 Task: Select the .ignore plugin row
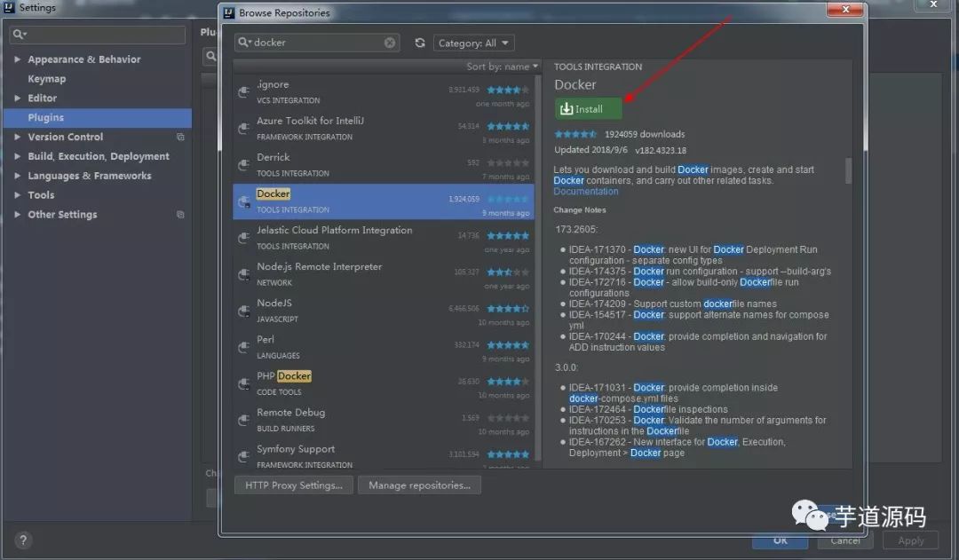384,92
